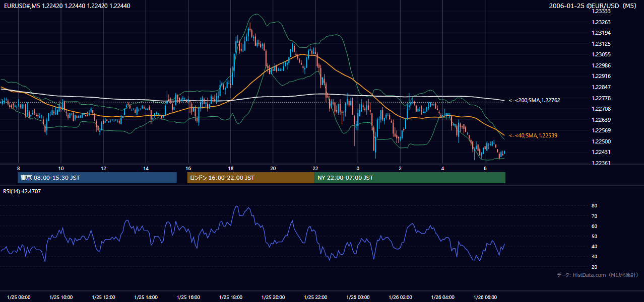Click price axis value 1.23263

tap(601, 22)
